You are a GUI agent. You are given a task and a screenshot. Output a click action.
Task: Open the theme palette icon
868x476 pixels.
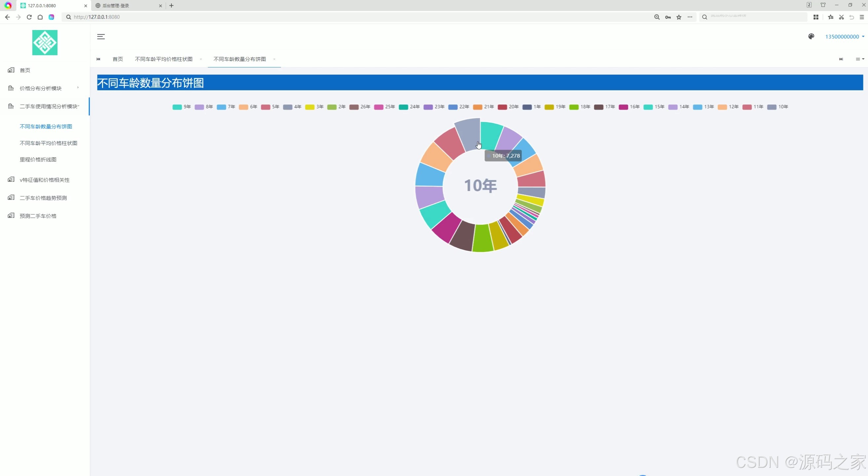click(811, 36)
